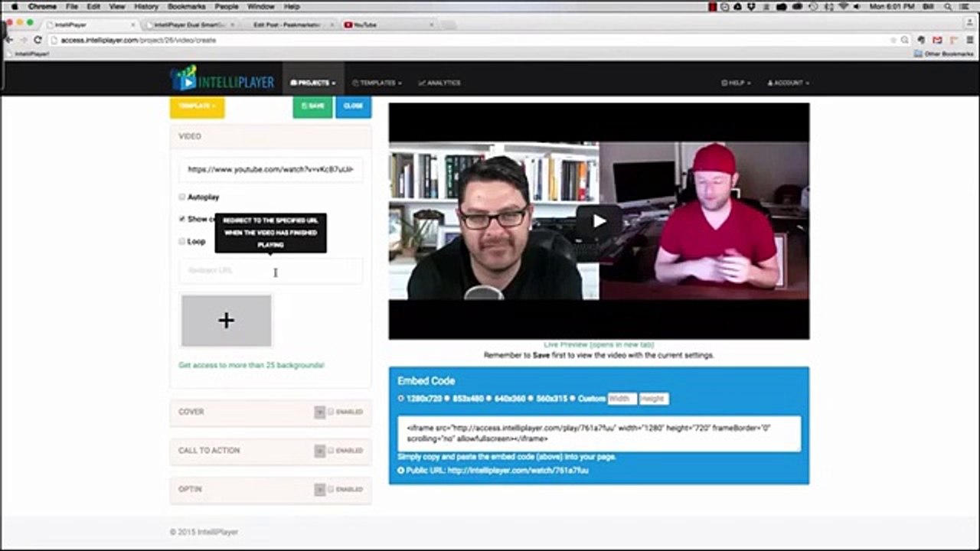Go back using Chrome's back arrow
980x551 pixels.
tap(9, 40)
